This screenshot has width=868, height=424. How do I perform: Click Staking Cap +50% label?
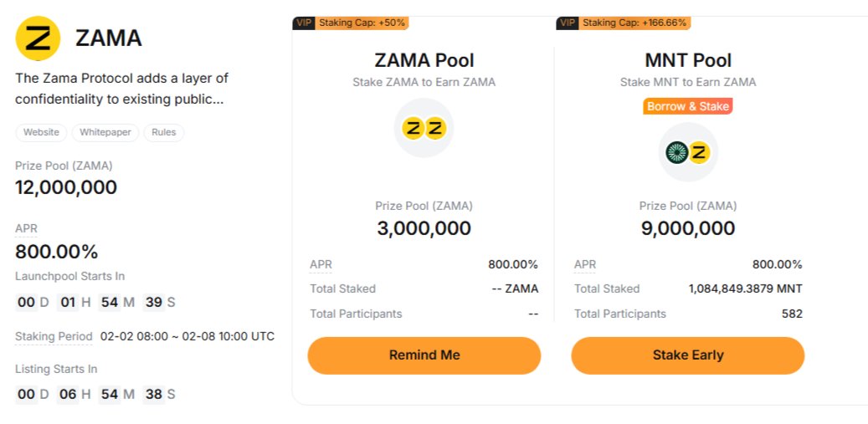pos(362,23)
